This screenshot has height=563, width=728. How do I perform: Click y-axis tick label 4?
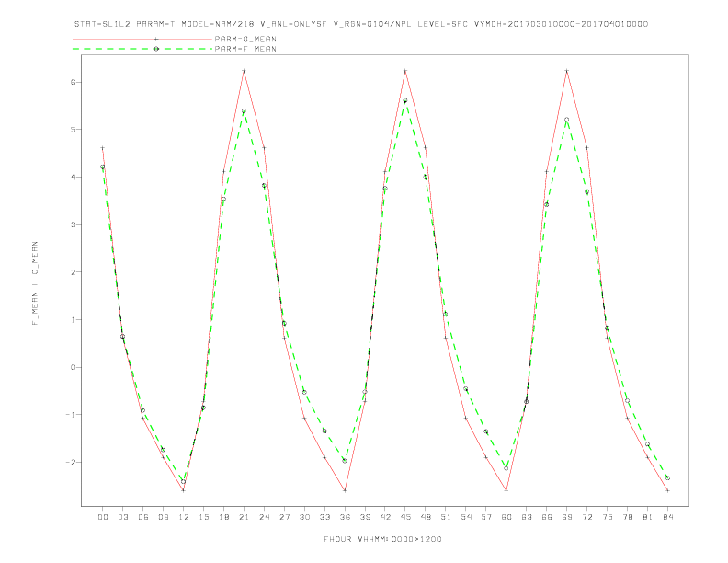pyautogui.click(x=73, y=177)
